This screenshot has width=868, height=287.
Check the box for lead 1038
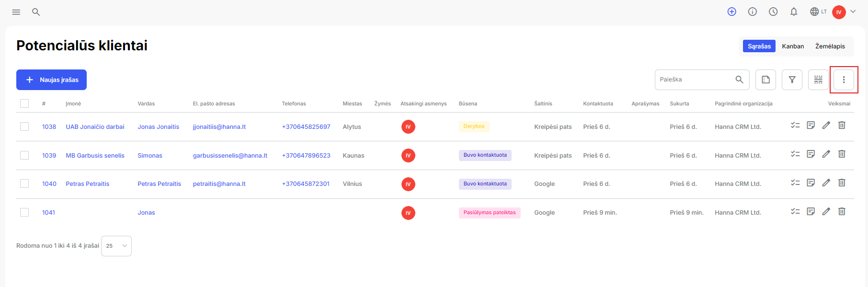point(24,126)
